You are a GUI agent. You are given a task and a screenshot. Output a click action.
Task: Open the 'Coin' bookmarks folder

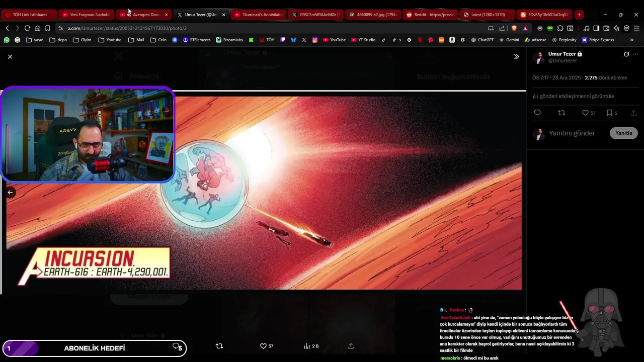(x=158, y=40)
